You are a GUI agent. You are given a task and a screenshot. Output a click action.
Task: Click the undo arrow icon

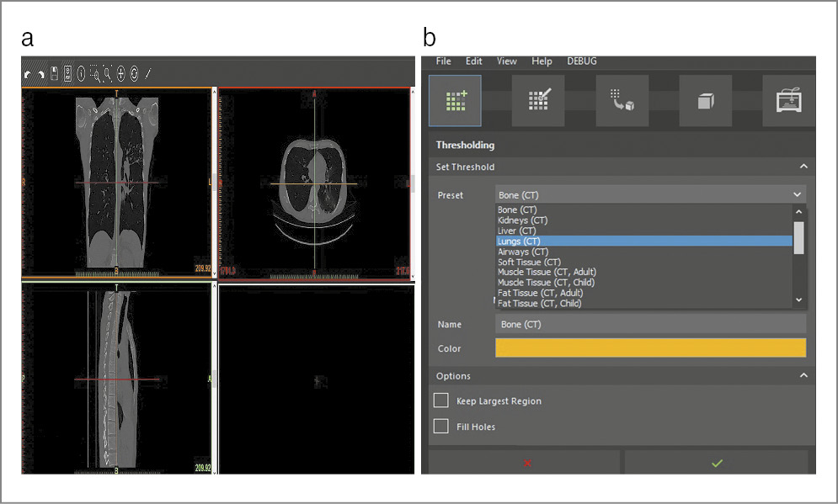pos(27,74)
